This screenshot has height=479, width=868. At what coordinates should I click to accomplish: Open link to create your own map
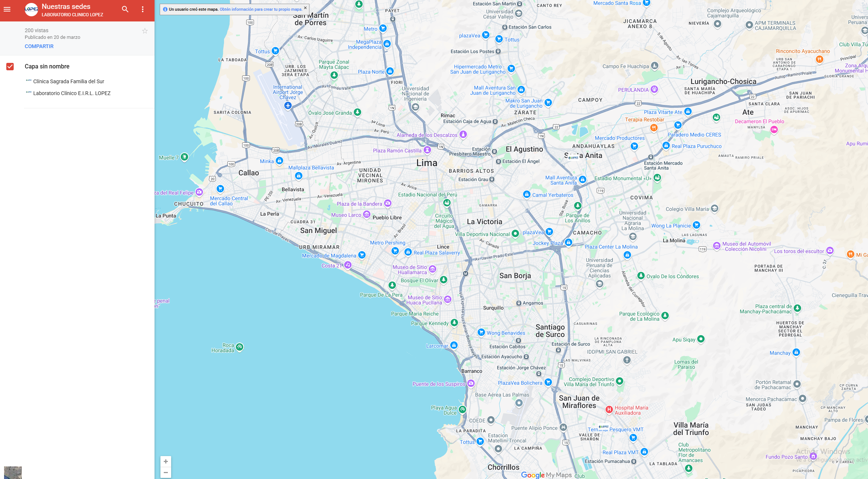(261, 9)
